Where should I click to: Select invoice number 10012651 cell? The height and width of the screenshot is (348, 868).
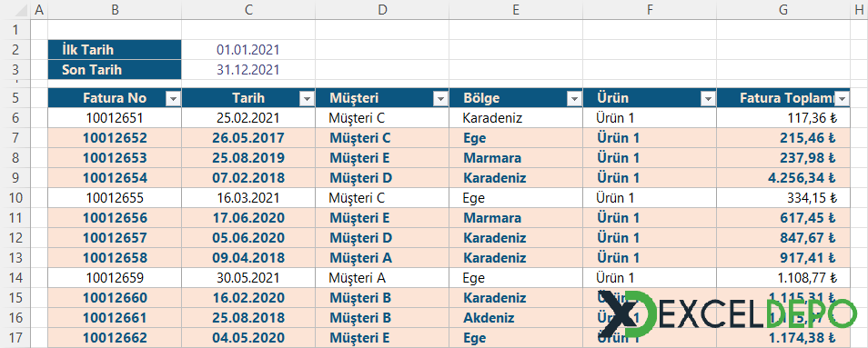pos(115,117)
